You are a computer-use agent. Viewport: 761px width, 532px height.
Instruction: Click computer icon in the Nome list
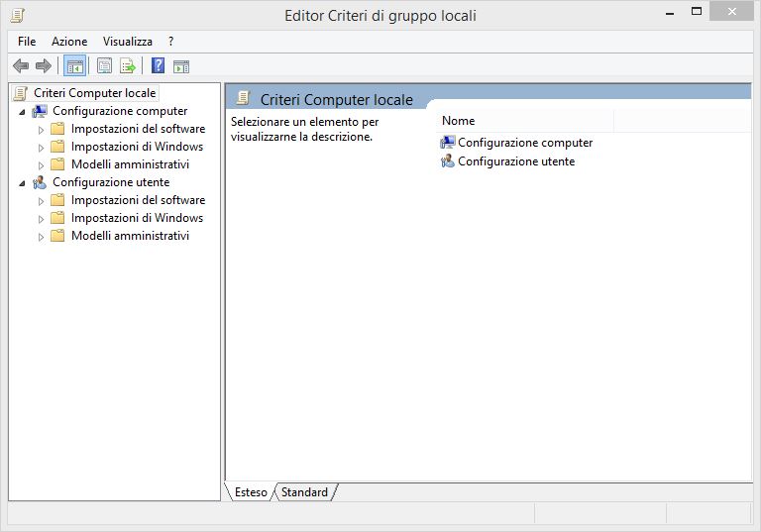click(x=448, y=143)
